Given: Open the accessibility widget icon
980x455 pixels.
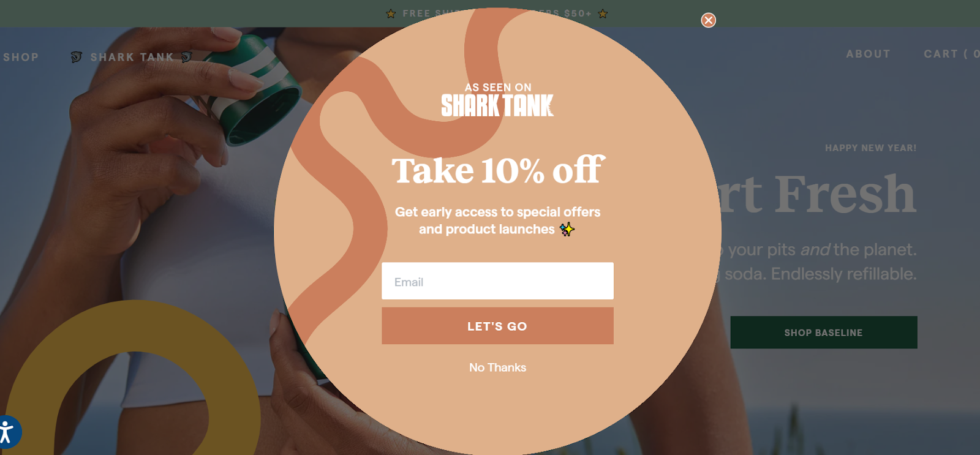Looking at the screenshot, I should [6, 432].
